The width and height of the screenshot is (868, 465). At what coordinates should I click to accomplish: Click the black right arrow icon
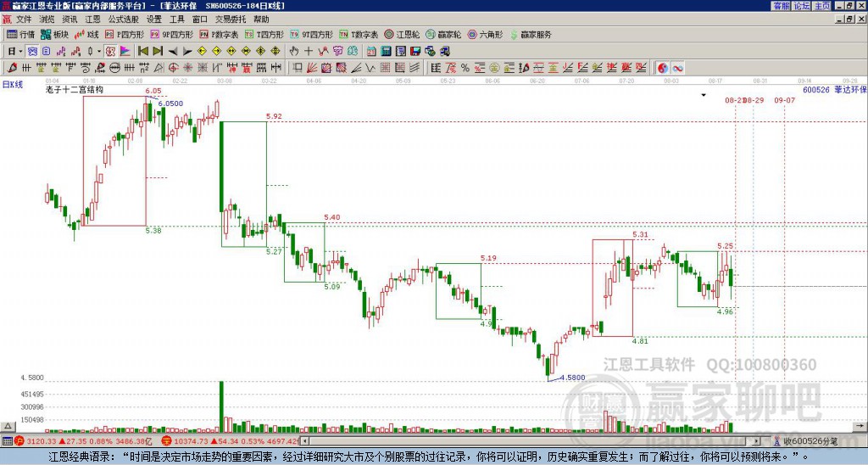[x=187, y=52]
